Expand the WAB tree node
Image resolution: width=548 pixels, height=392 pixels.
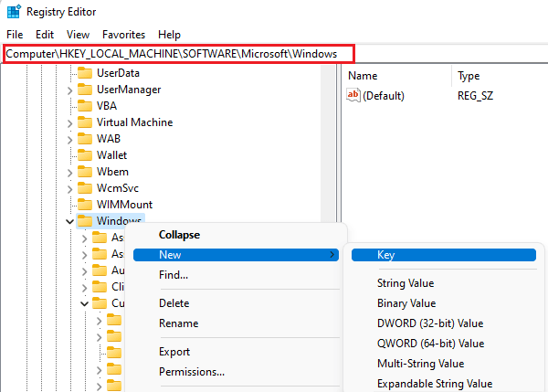pyautogui.click(x=70, y=139)
